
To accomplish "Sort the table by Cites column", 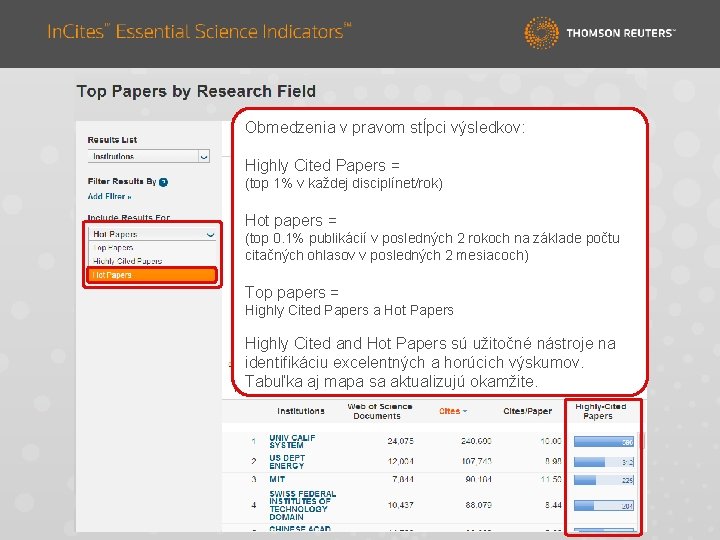I will tap(450, 411).
